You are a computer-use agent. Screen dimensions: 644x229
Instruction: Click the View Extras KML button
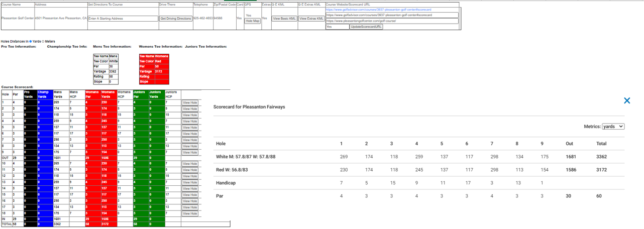coord(311,19)
